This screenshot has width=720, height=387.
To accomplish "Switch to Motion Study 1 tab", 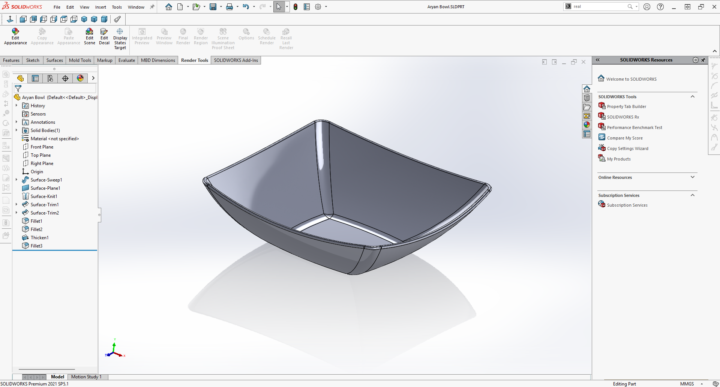I will (86, 376).
